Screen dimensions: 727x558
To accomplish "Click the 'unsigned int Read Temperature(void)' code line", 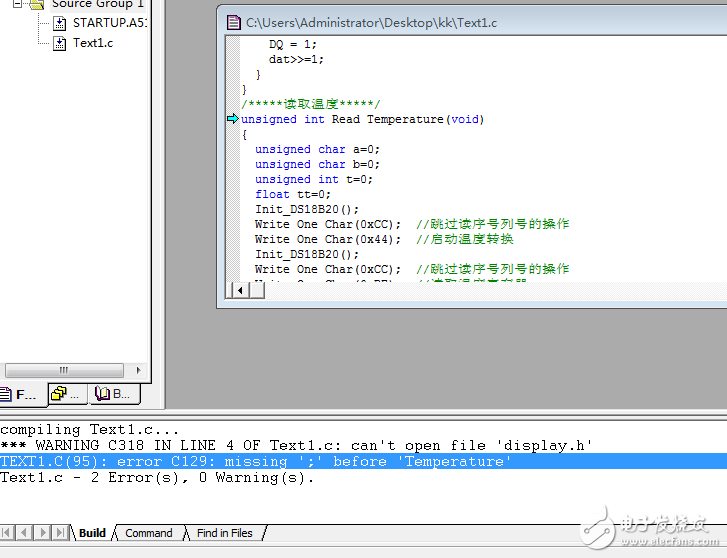I will 363,119.
